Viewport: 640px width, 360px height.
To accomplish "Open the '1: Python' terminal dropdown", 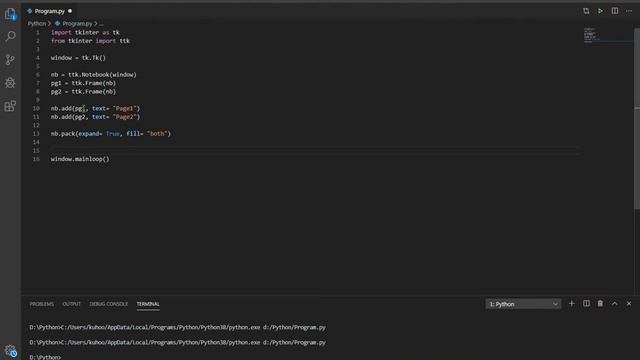I will [523, 304].
